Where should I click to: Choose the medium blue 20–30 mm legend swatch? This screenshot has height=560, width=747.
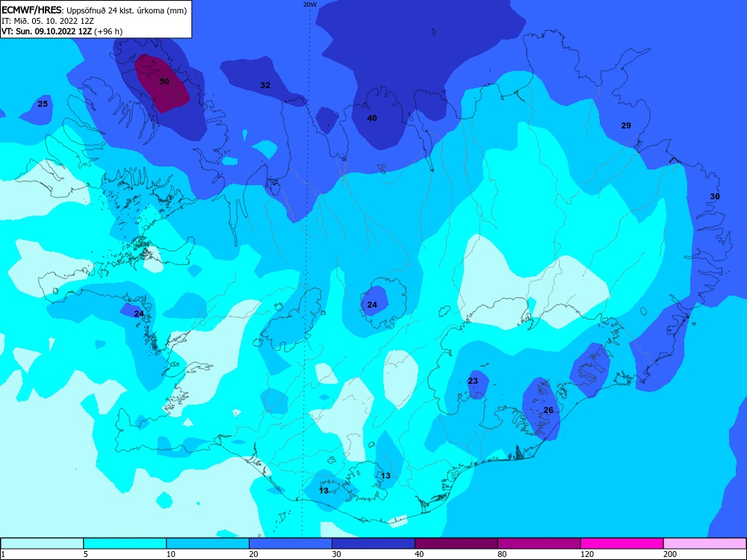click(291, 544)
